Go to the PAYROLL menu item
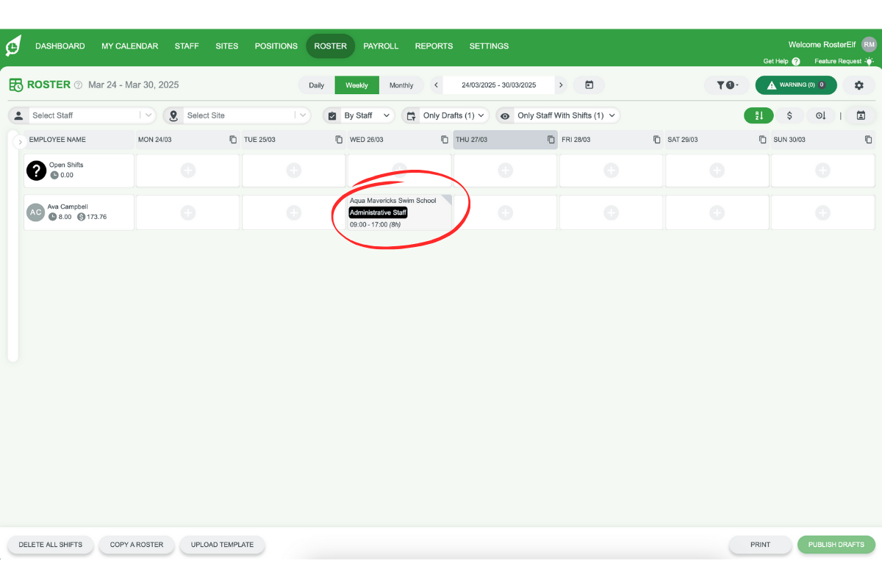The image size is (882, 588). 381,46
